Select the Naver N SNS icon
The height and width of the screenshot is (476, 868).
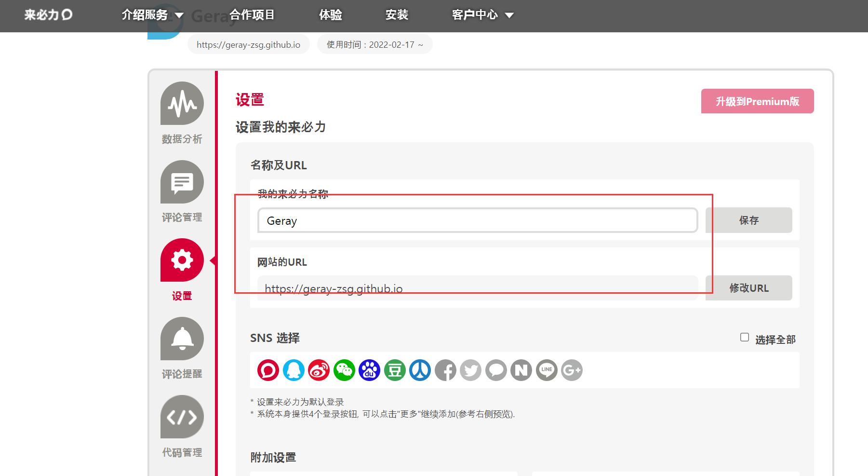(521, 370)
